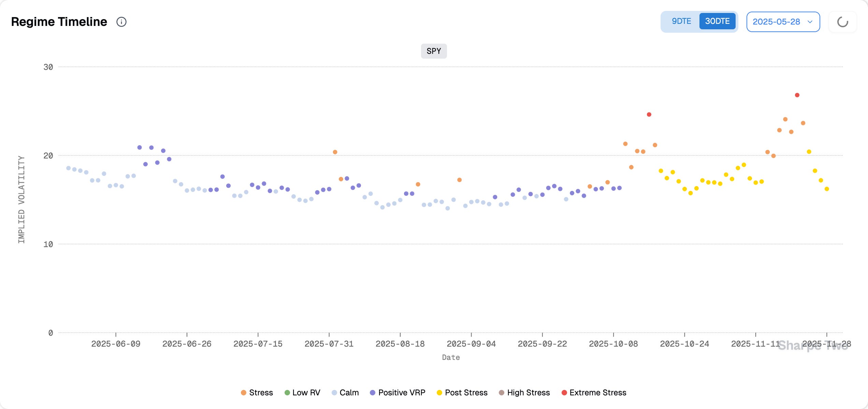Click the Sharpe Two watermark link

(x=813, y=346)
